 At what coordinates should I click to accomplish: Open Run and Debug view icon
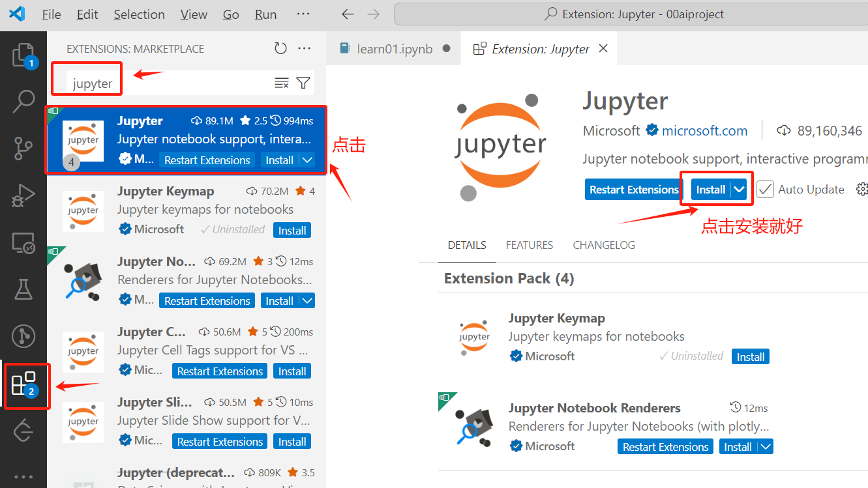click(23, 195)
